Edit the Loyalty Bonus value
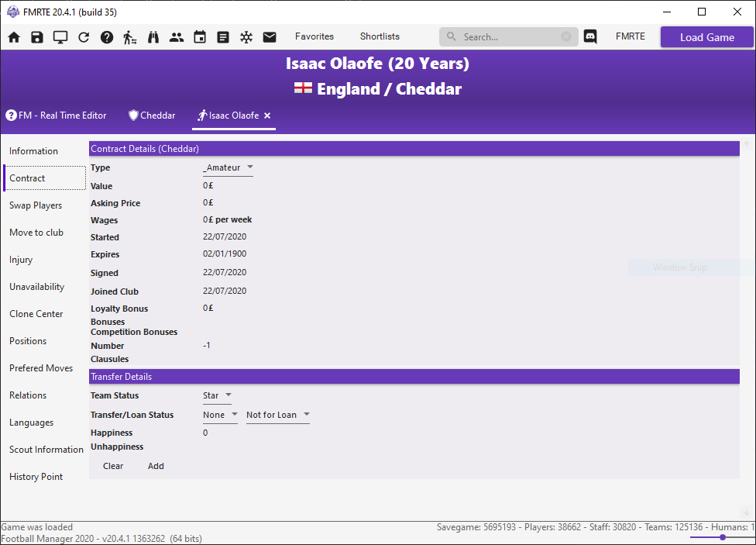The image size is (756, 545). (208, 308)
